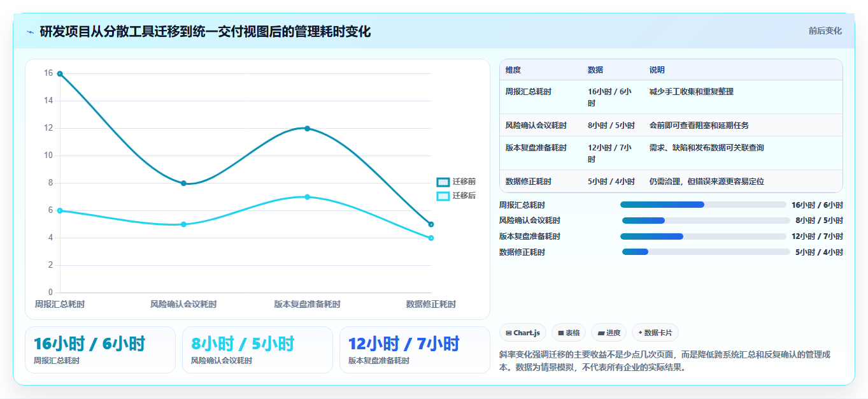Screen dimensions: 868x399
Task: Click the page title about 管理耗时变化
Action: pos(205,31)
